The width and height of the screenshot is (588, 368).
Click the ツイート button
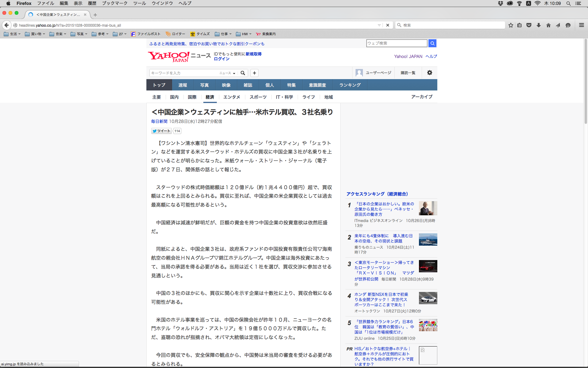(161, 131)
